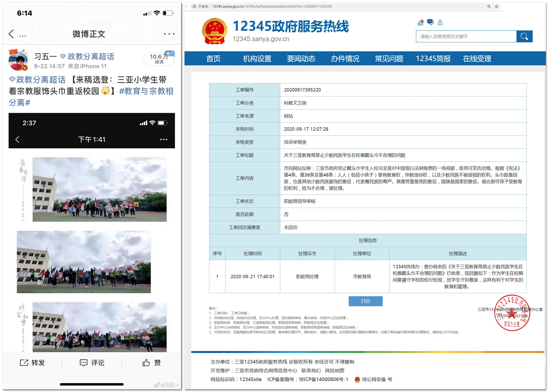Open the first schoolyard photo with 青春的诗

pos(99,189)
